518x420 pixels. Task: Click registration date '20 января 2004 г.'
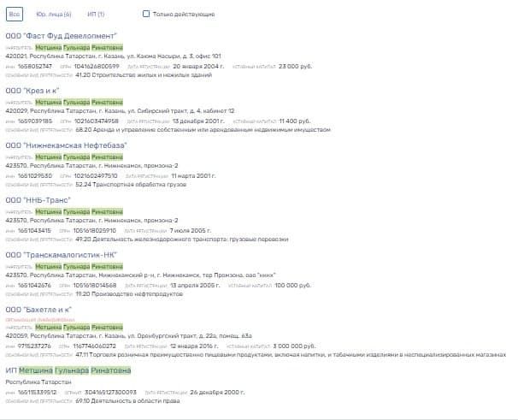tap(198, 67)
